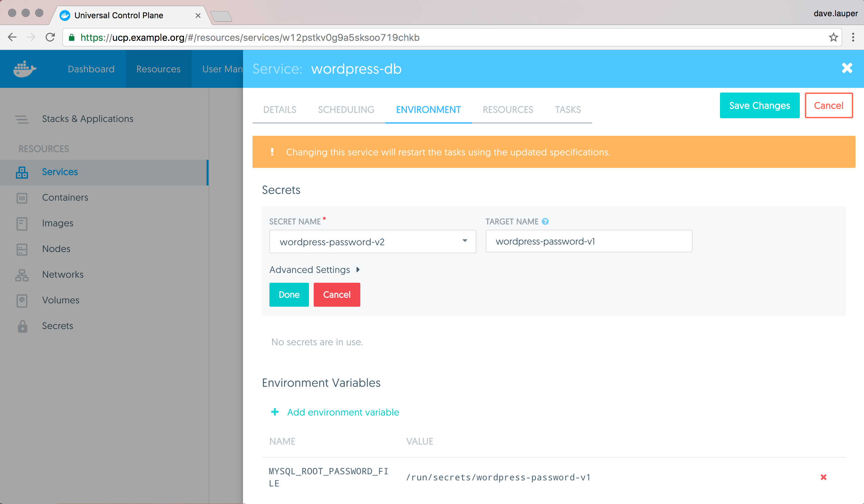Click the Volumes sidebar icon

pos(22,301)
